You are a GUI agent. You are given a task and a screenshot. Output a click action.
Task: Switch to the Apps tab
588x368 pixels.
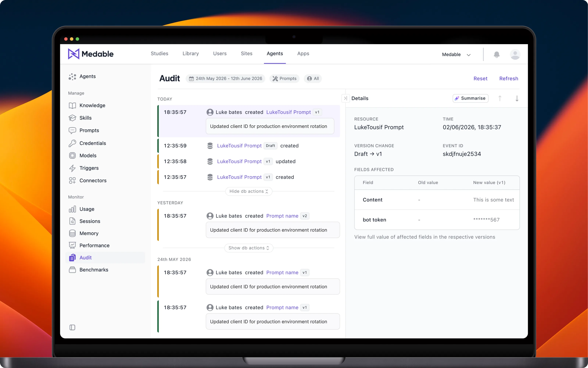(303, 54)
